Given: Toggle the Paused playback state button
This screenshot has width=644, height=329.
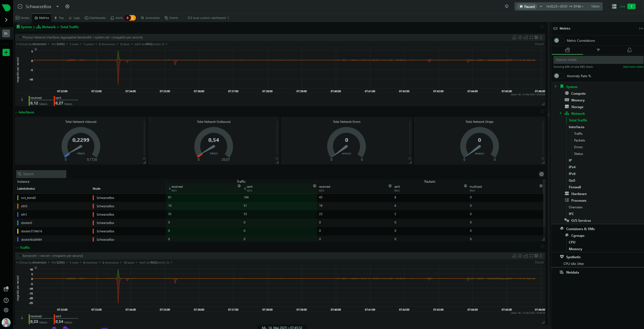Looking at the screenshot, I should tap(527, 6).
